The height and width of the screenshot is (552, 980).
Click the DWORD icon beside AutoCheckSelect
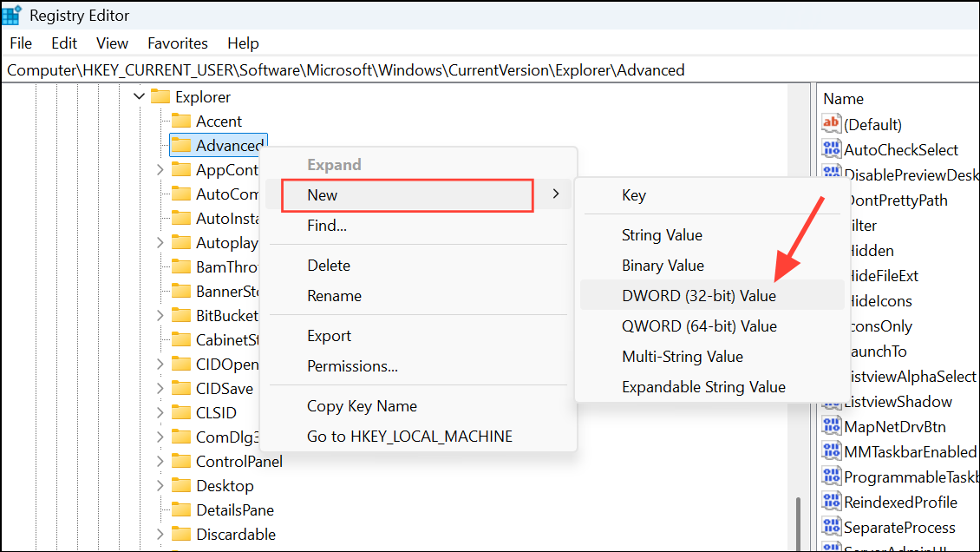(831, 149)
